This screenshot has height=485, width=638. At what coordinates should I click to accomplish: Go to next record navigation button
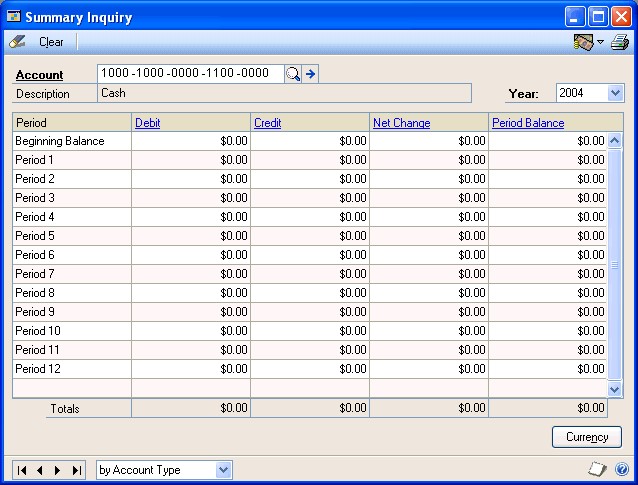(57, 470)
